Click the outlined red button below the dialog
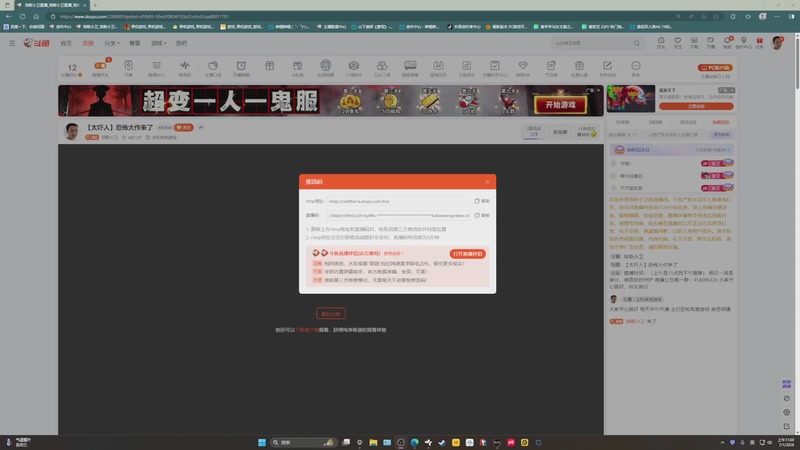 tap(331, 314)
